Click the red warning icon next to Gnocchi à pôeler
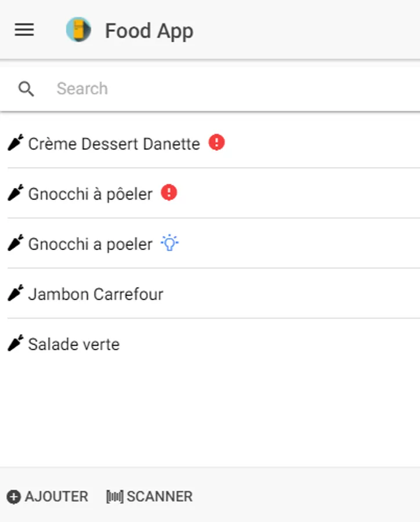The width and height of the screenshot is (420, 522). coord(169,193)
